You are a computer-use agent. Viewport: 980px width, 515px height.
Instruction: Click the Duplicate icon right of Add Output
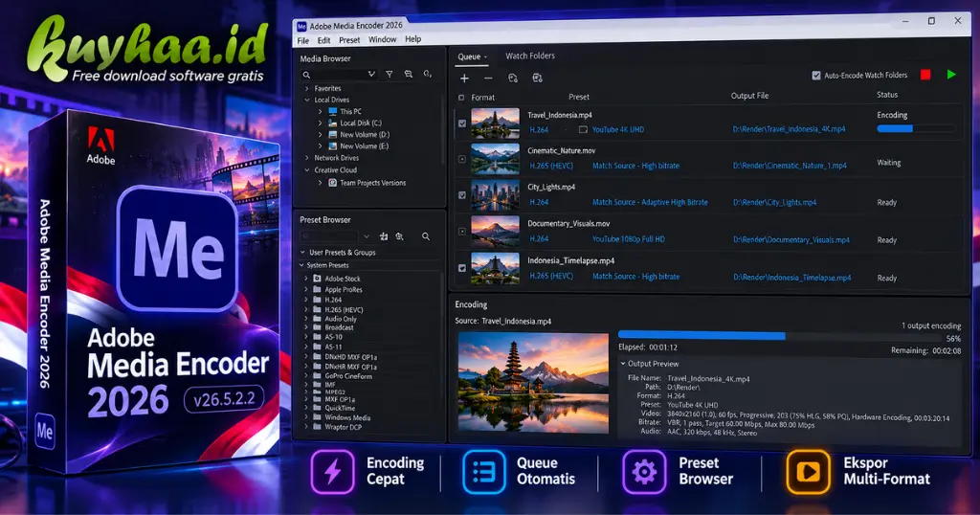[537, 78]
